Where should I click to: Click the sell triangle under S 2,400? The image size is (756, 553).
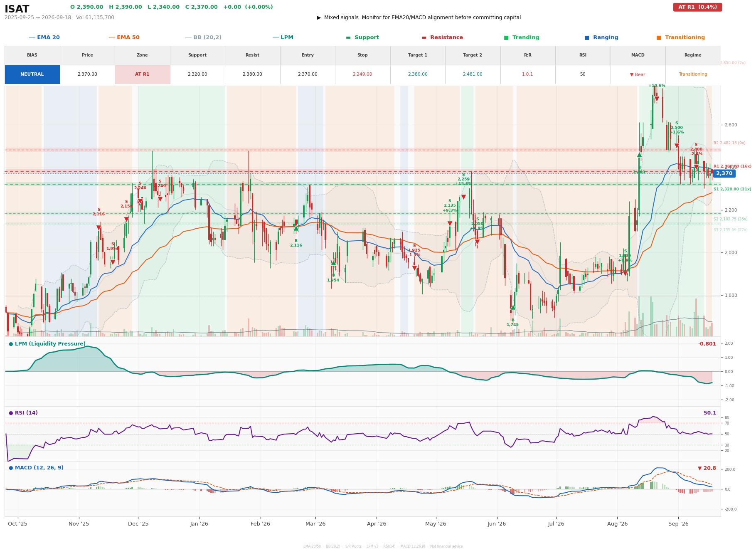(696, 167)
